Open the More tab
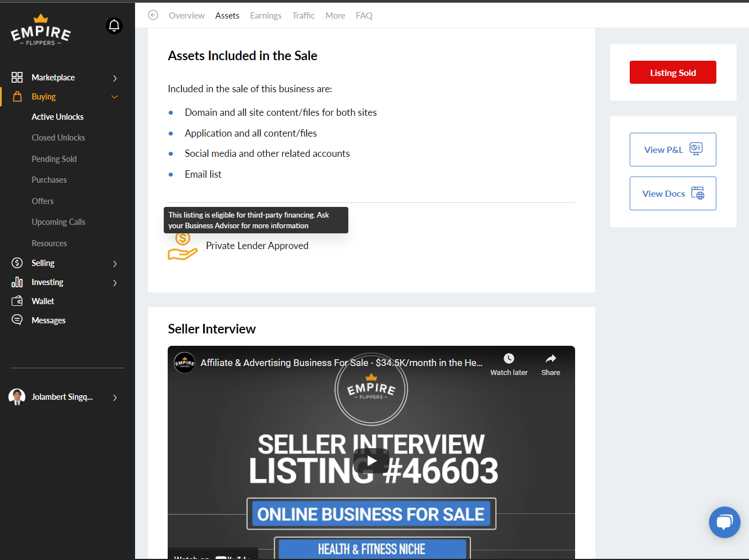749x560 pixels. pos(335,16)
